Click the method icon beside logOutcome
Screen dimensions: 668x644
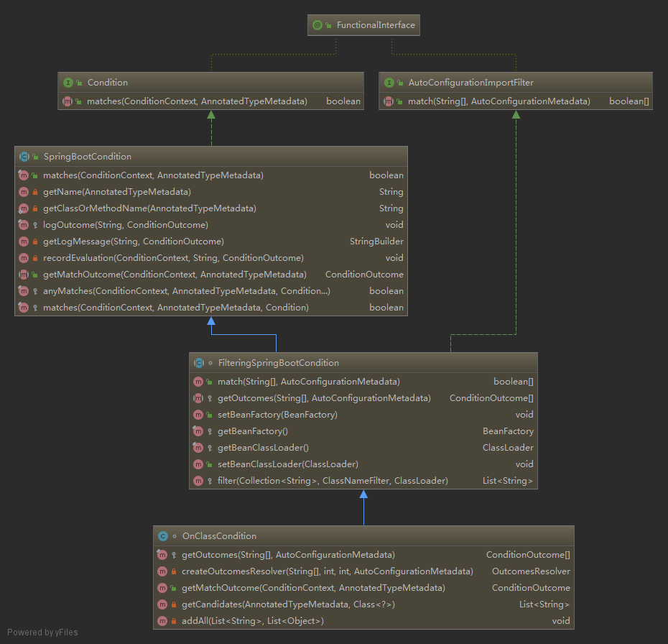point(24,225)
